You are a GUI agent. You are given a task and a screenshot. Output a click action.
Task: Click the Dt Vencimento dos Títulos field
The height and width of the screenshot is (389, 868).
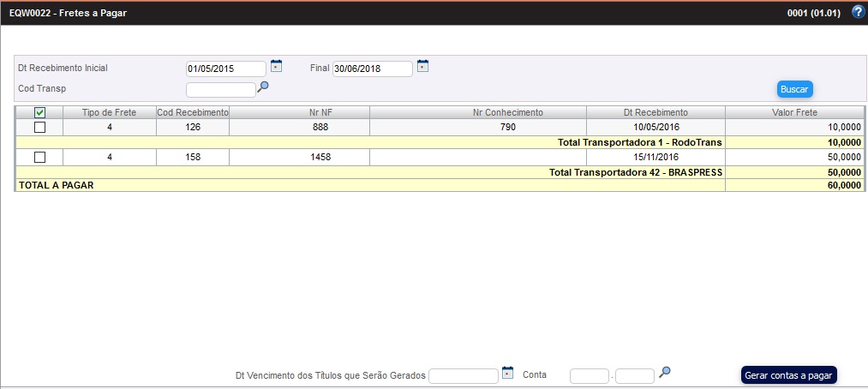(x=463, y=375)
